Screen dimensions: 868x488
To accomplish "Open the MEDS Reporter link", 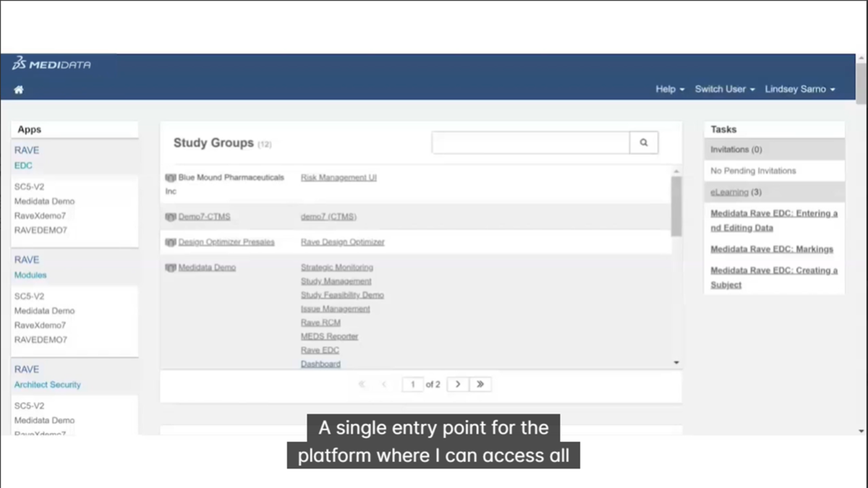I will 329,336.
